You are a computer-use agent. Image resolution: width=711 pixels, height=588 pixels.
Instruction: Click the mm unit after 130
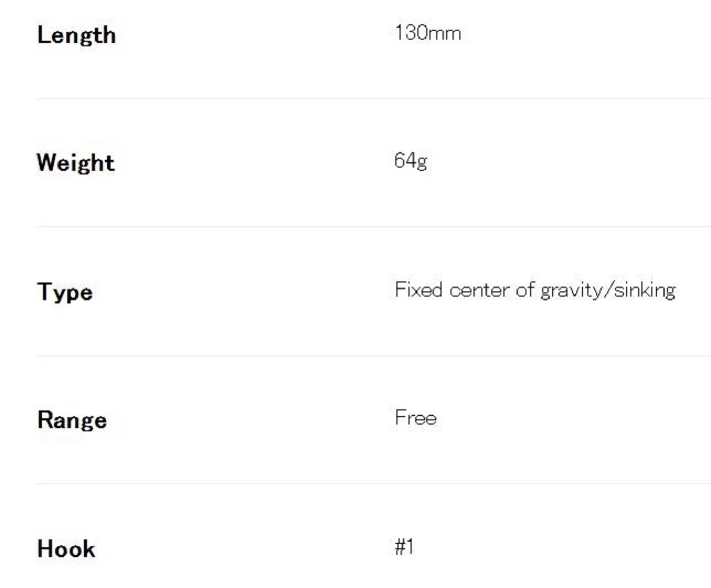[x=444, y=34]
